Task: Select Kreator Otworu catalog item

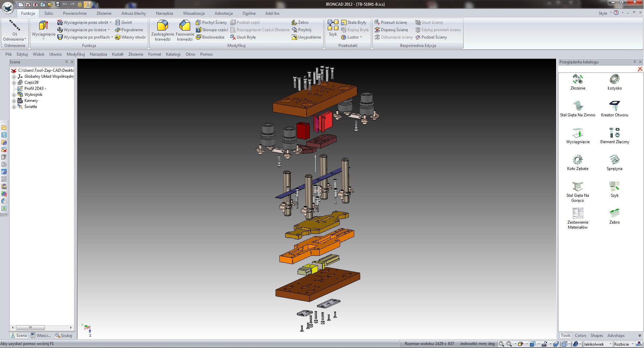Action: tap(614, 109)
